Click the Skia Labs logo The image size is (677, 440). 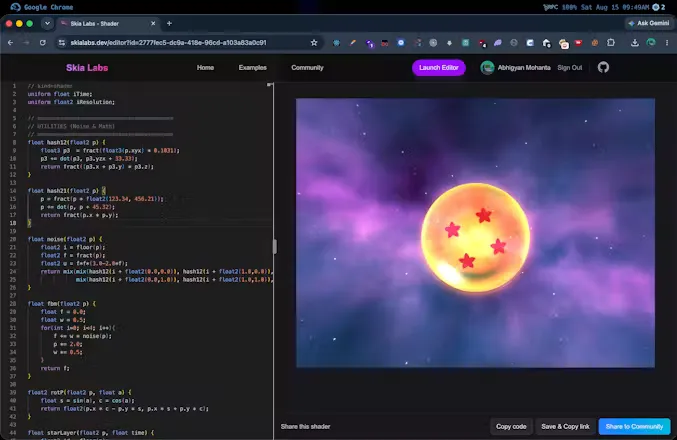[x=87, y=68]
